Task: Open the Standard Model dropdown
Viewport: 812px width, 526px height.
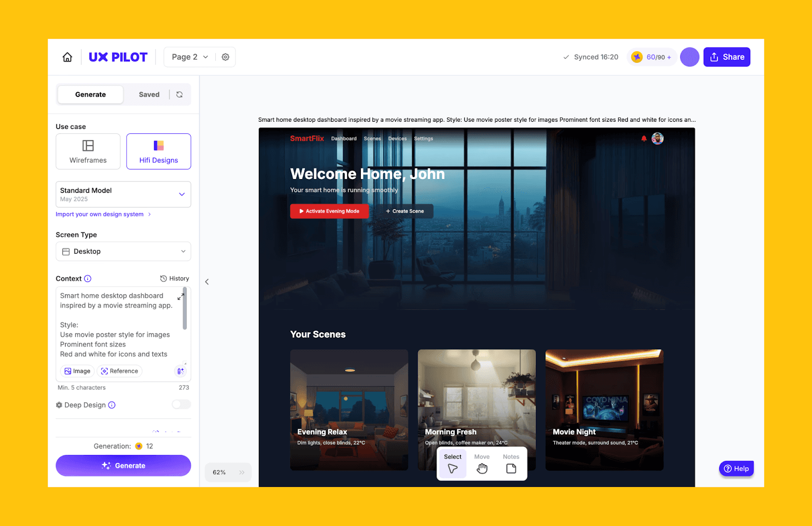Action: (182, 194)
